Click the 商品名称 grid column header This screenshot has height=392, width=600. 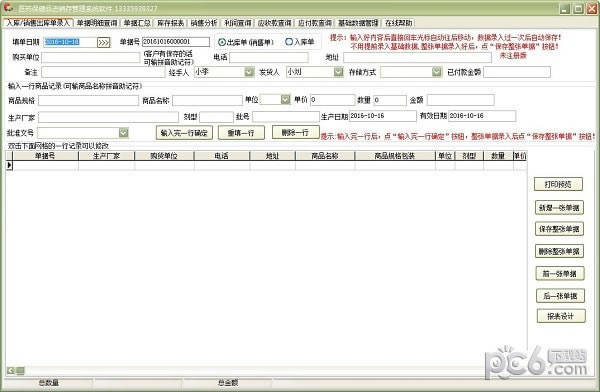[325, 156]
